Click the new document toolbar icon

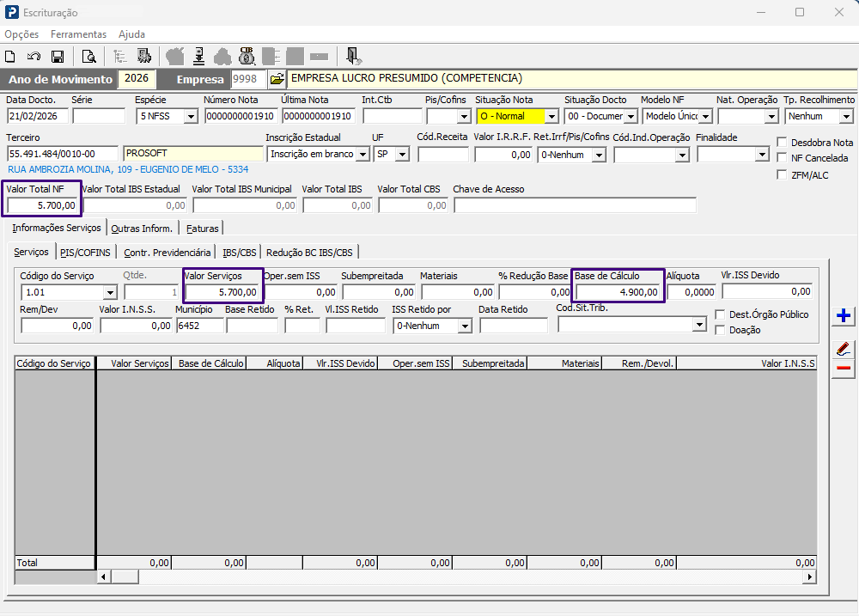click(9, 57)
